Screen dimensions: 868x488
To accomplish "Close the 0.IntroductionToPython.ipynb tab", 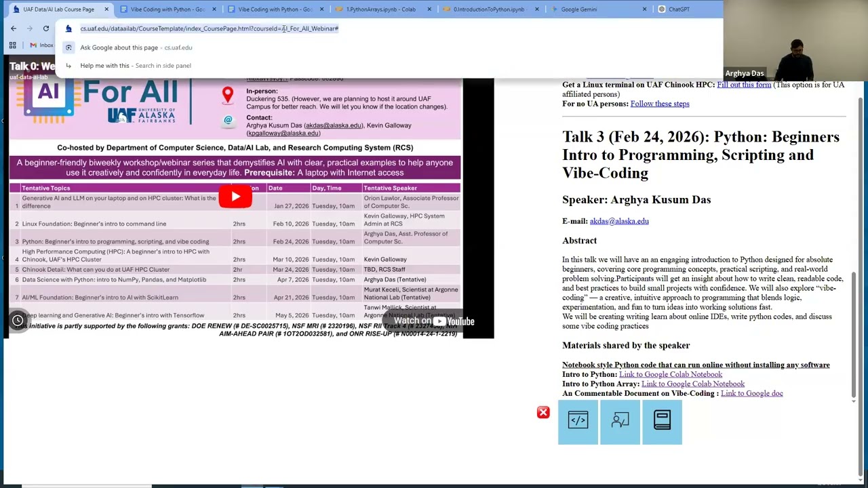I will (536, 9).
